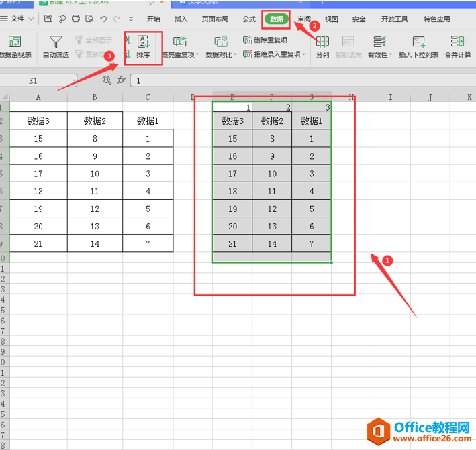Click the 智能填充 icon
The image size is (476, 450).
pos(348,41)
